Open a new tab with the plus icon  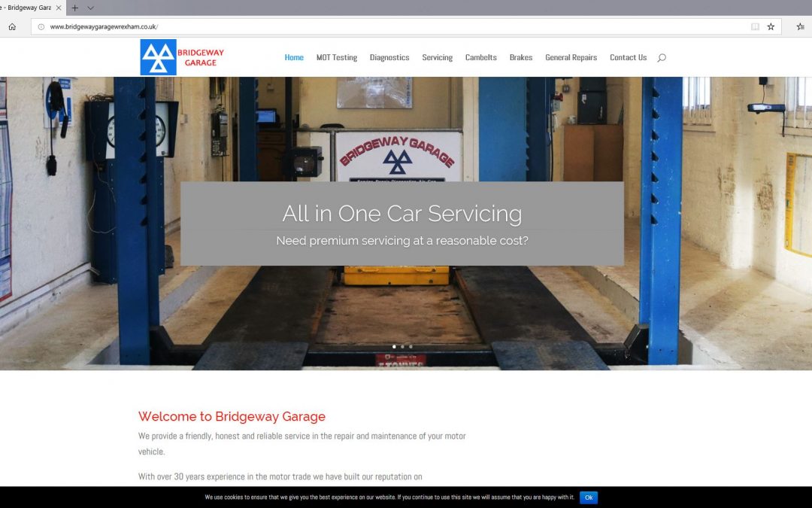click(x=74, y=8)
